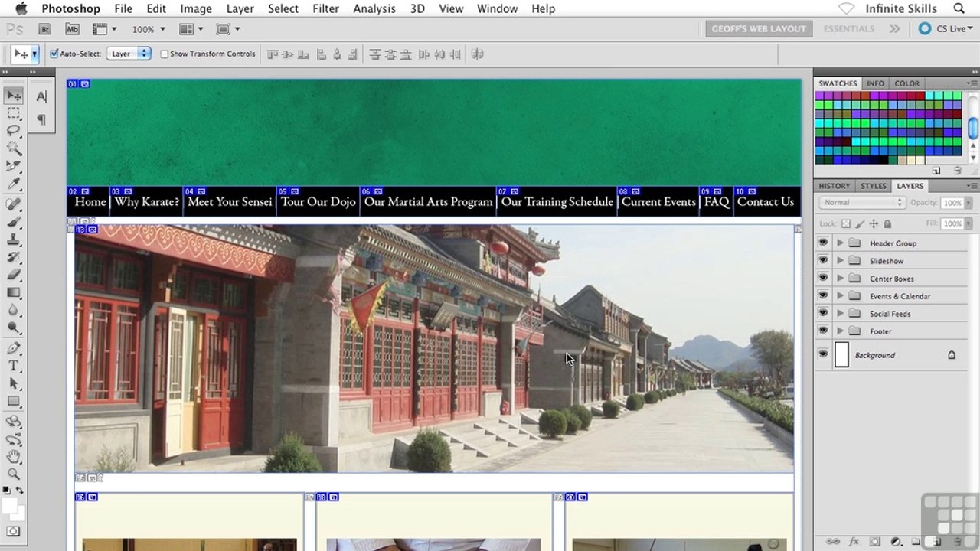Select the Hand tool
980x551 pixels.
(x=14, y=457)
